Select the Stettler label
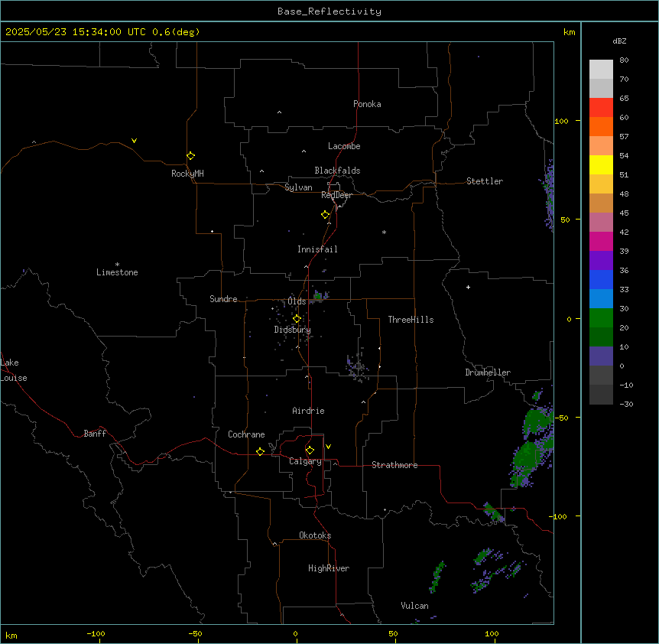Screen dimensions: 659x644 click(485, 181)
